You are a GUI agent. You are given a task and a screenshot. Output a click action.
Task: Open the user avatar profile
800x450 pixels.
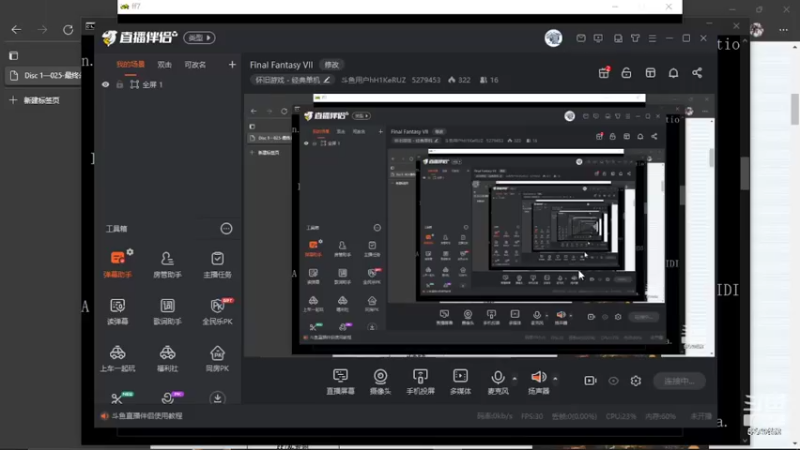coord(553,38)
